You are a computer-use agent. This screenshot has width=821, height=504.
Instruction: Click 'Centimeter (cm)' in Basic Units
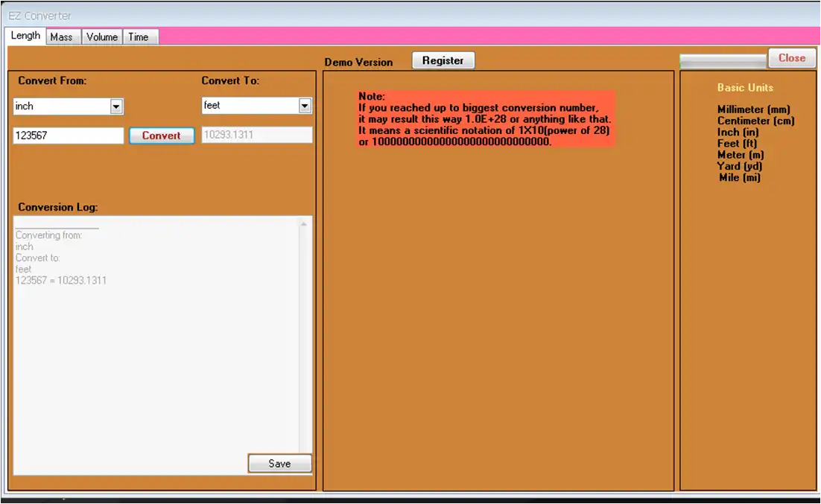755,121
